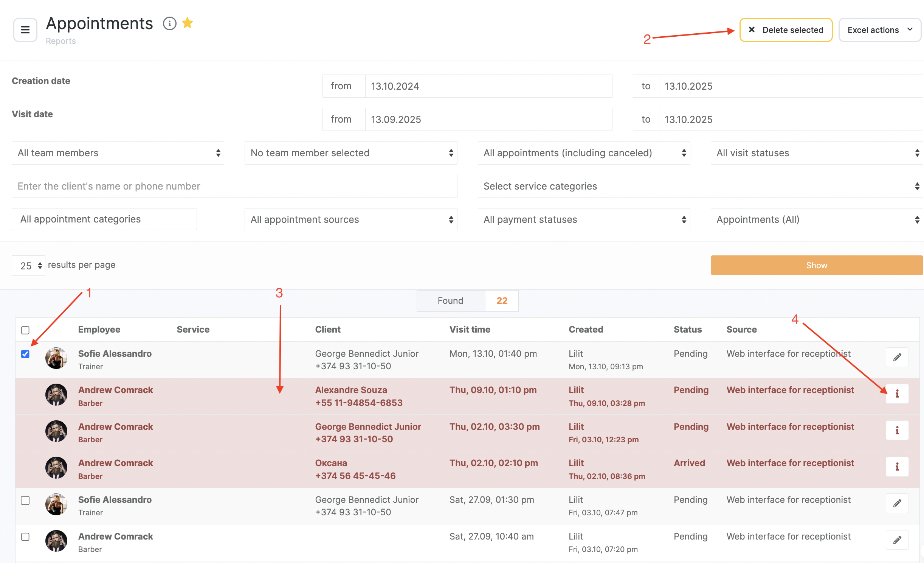Uncheck the first Sofie Alessandro row checkbox

coord(25,354)
